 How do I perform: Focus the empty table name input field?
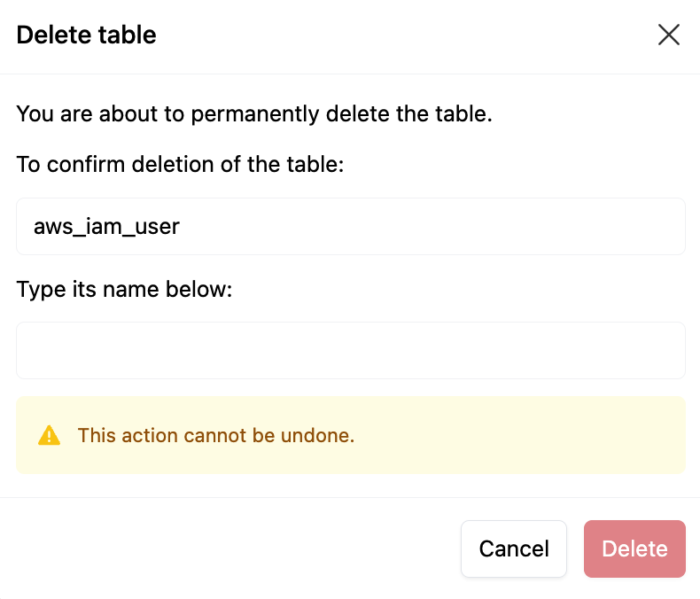click(x=351, y=351)
